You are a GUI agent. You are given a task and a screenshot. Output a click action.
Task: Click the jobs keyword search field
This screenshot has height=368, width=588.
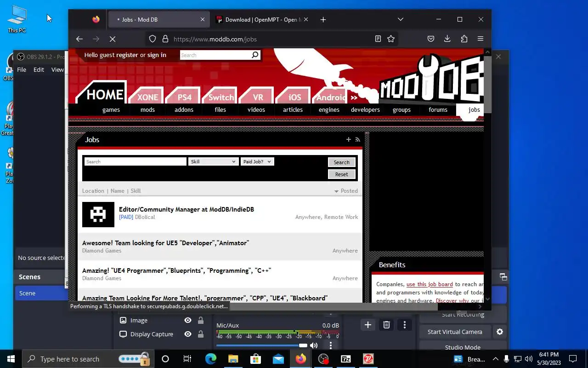coord(136,161)
